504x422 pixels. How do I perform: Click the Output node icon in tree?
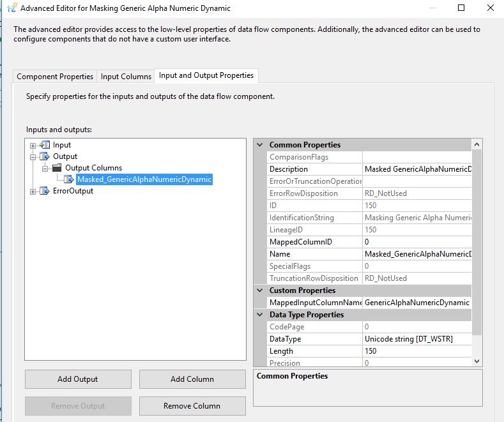[x=44, y=156]
